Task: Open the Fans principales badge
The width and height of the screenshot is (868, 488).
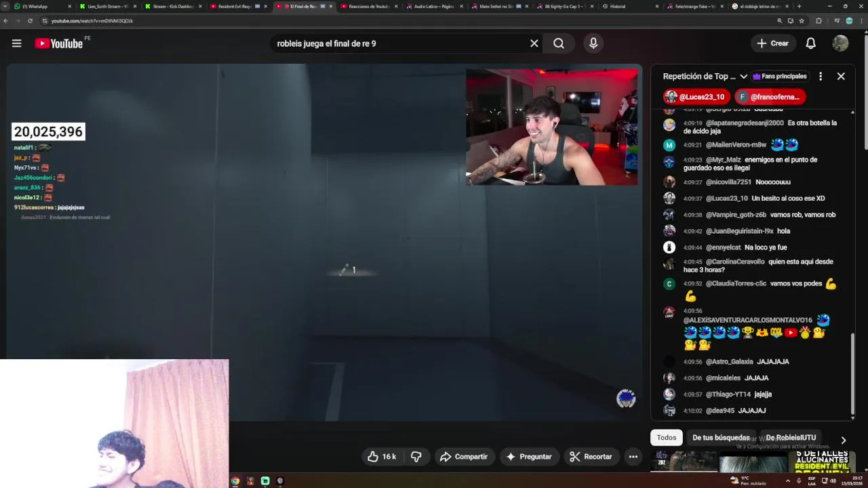Action: [779, 77]
